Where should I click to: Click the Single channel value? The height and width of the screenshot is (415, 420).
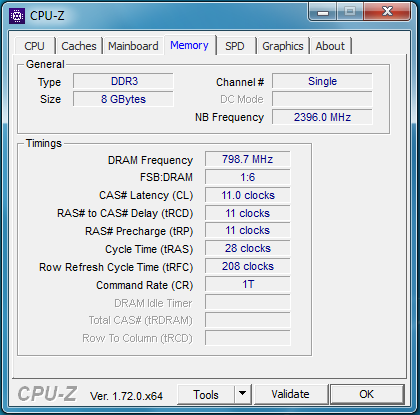[x=322, y=81]
